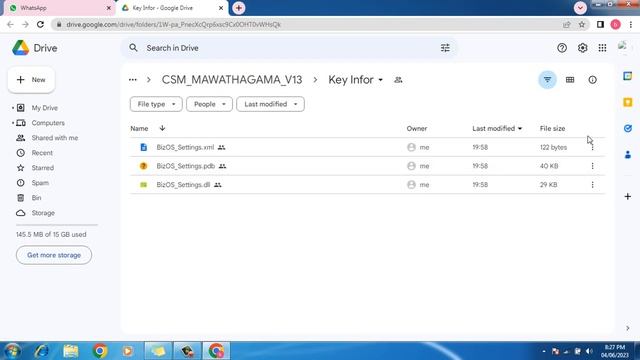Screen dimensions: 640x360
Task: Click the address bar URL
Action: pos(174,24)
